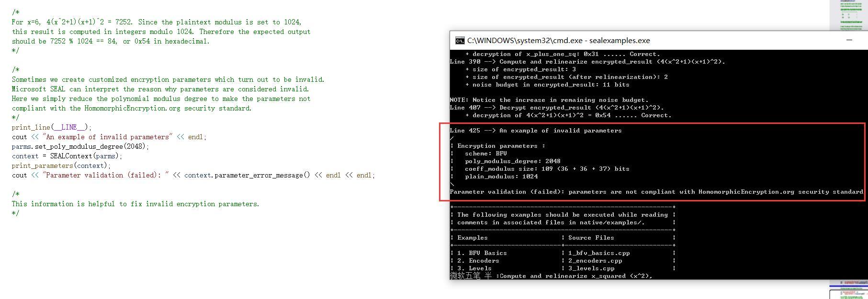Image resolution: width=868 pixels, height=299 pixels.
Task: Minimize the sealexamples.exe console window
Action: click(x=849, y=40)
